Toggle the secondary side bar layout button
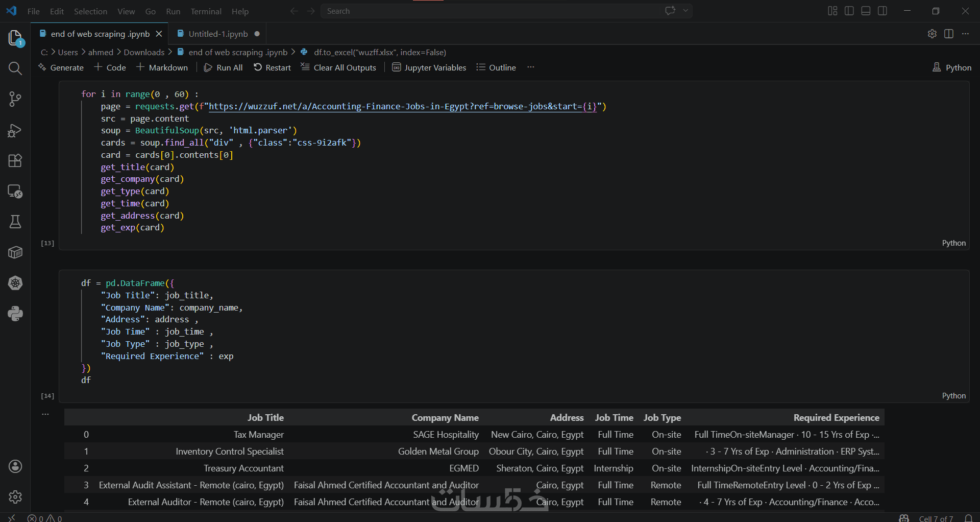Screen dimensions: 980x522 coord(883,11)
